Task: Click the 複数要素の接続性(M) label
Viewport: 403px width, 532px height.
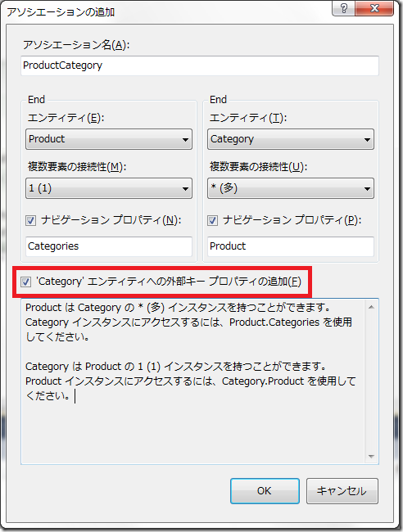Action: (x=77, y=167)
